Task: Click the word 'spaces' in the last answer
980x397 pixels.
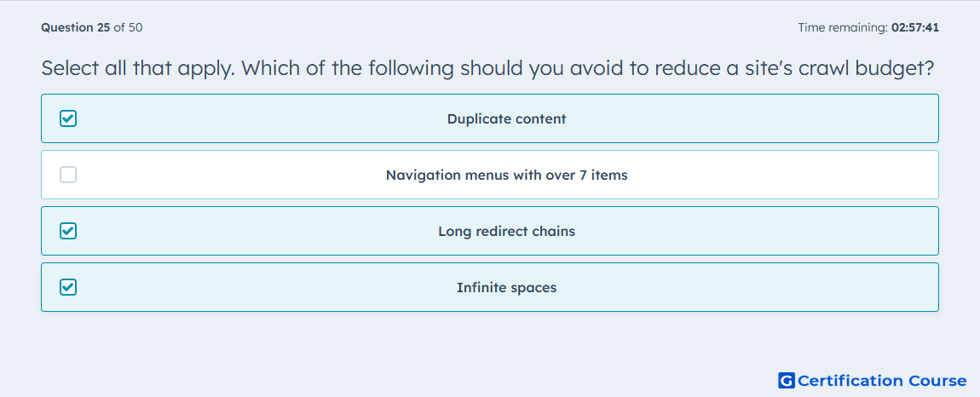Action: pyautogui.click(x=536, y=288)
